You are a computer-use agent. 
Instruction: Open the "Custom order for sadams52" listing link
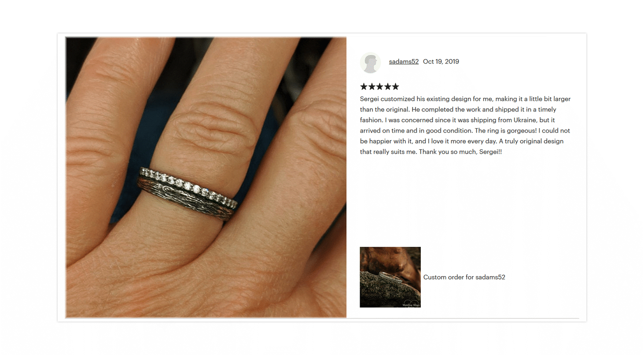click(464, 277)
